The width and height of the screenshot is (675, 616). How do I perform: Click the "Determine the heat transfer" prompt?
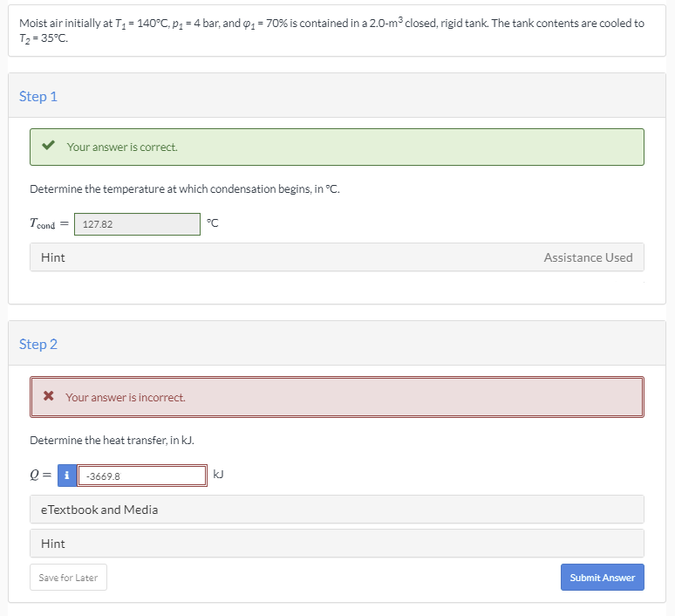tap(112, 440)
